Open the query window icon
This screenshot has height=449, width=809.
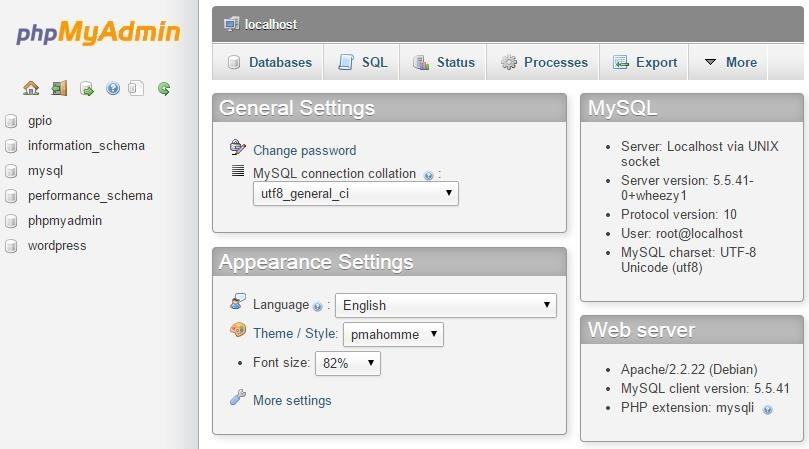coord(87,88)
